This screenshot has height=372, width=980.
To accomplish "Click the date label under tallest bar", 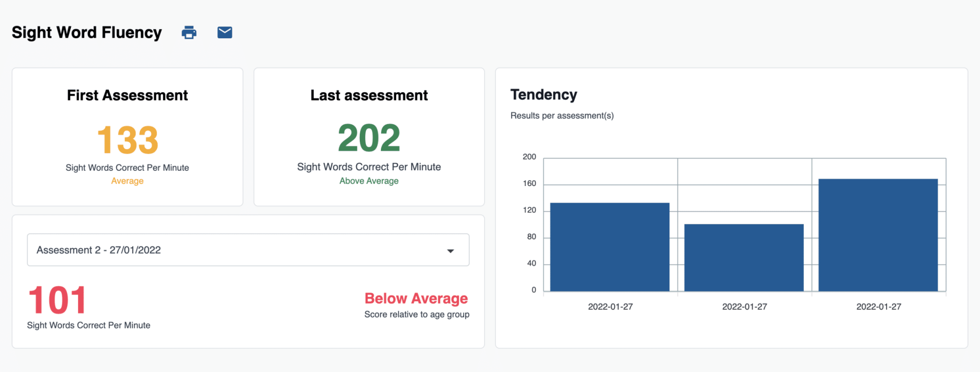I will tap(879, 306).
